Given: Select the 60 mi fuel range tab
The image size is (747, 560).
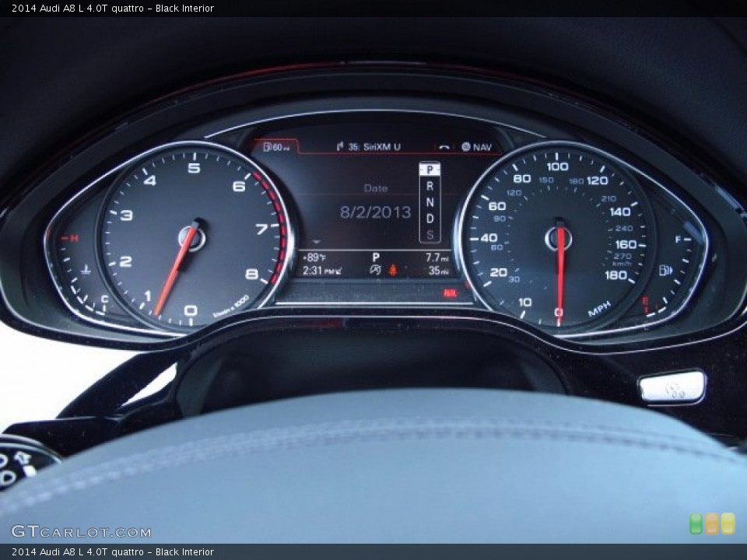Looking at the screenshot, I should (276, 147).
